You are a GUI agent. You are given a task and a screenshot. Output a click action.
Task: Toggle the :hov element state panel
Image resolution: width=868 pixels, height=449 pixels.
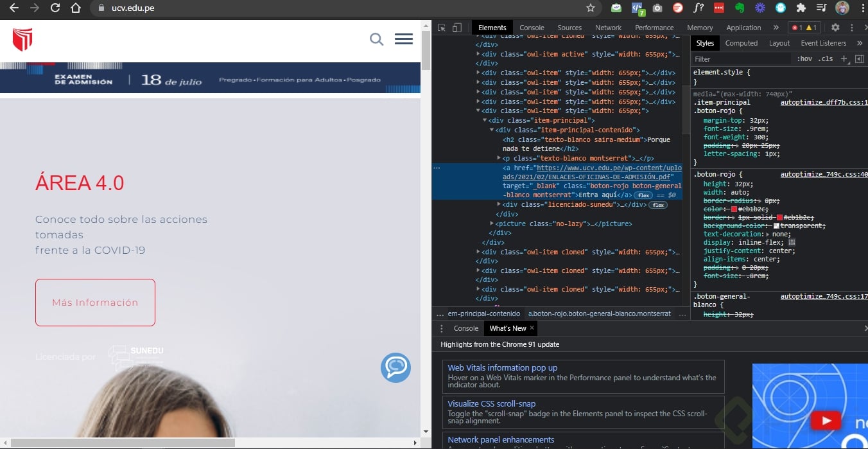point(804,58)
